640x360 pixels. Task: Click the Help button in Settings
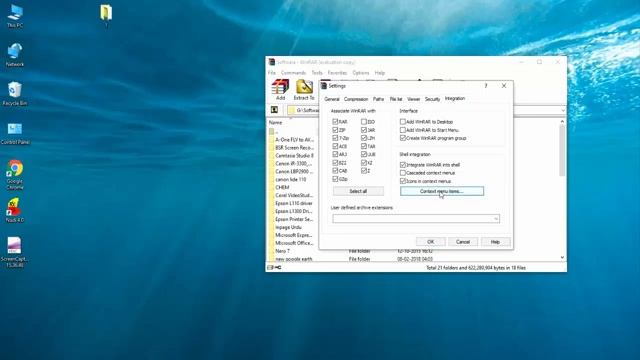point(495,242)
